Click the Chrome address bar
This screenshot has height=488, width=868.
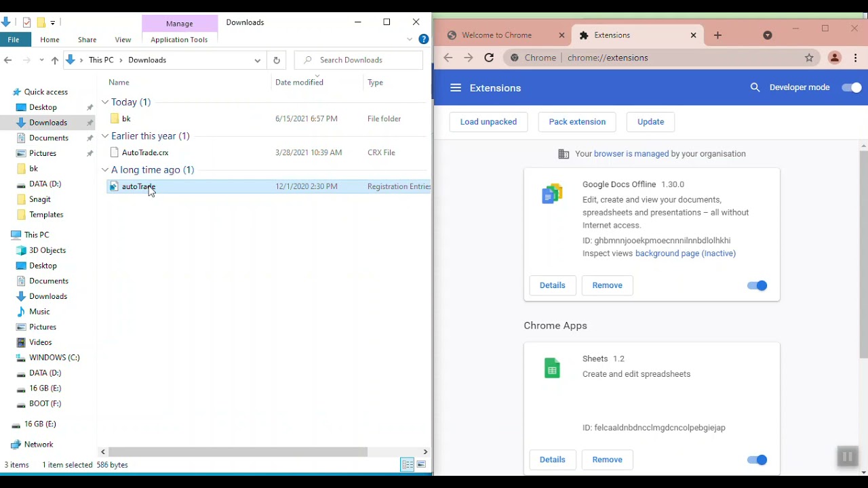coord(661,58)
